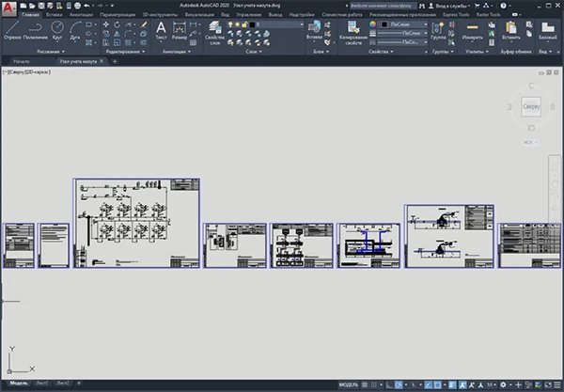The image size is (564, 392).
Task: Select the Дуга (Arc) tool
Action: tap(75, 30)
